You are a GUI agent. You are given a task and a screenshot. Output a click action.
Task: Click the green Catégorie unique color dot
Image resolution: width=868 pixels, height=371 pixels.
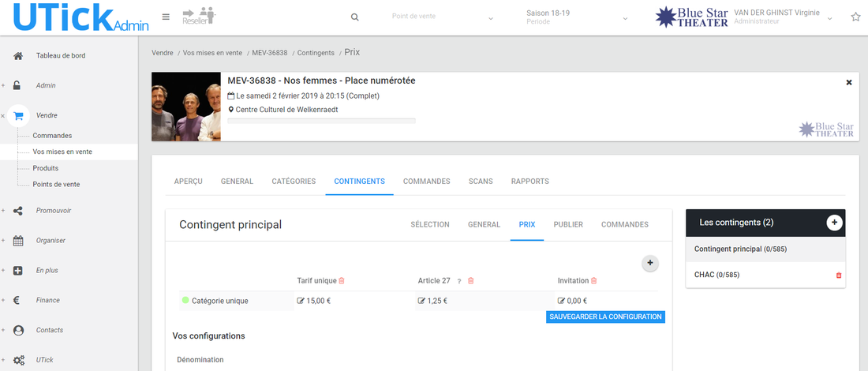(x=186, y=301)
